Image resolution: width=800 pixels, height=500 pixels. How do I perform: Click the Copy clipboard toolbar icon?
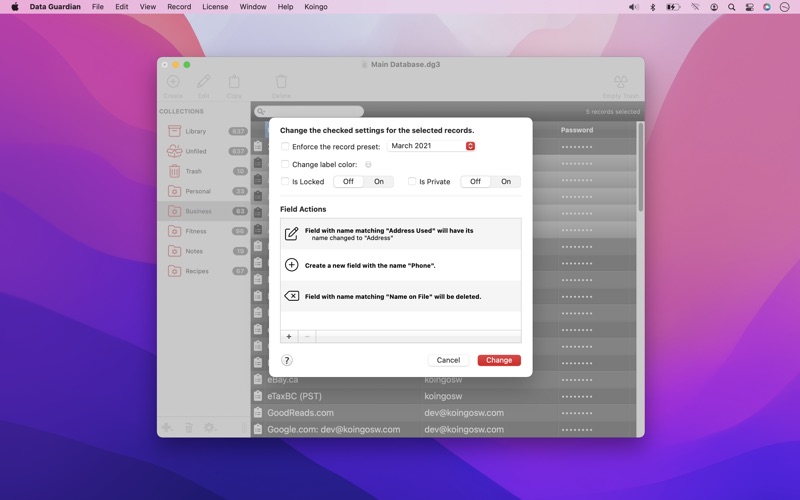click(234, 82)
